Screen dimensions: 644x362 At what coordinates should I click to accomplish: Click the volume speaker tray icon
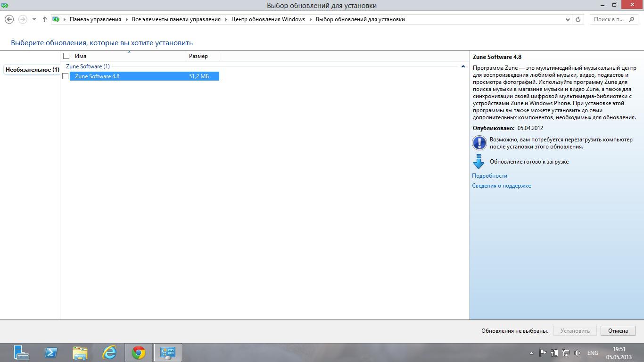[x=578, y=353]
